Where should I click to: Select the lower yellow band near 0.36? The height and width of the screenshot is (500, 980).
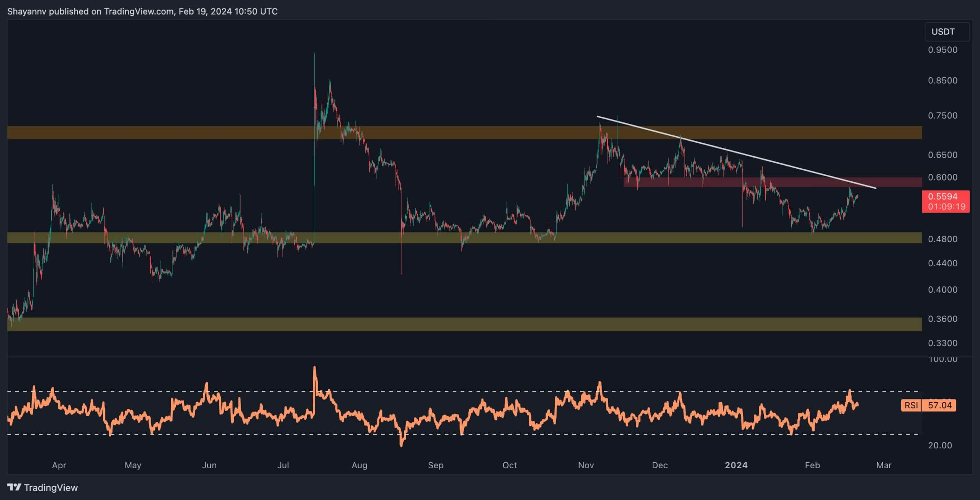point(459,324)
